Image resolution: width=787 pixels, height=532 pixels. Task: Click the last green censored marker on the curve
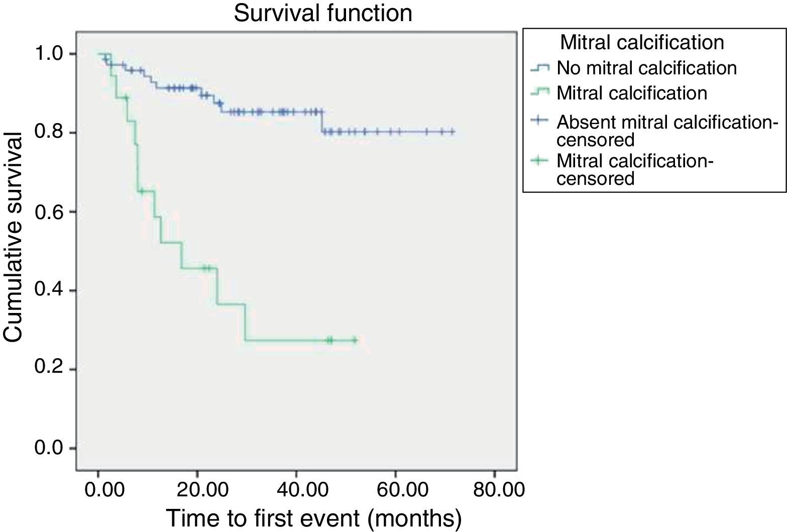[x=355, y=340]
